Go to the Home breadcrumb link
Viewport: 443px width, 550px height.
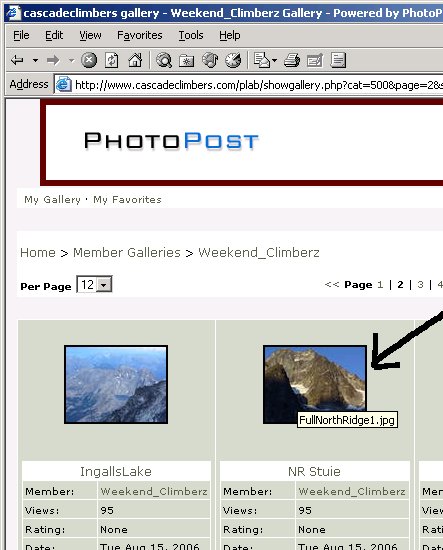(x=38, y=253)
